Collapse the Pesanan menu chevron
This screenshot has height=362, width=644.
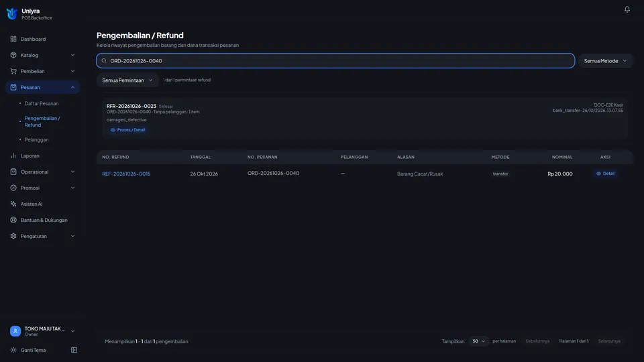(72, 87)
